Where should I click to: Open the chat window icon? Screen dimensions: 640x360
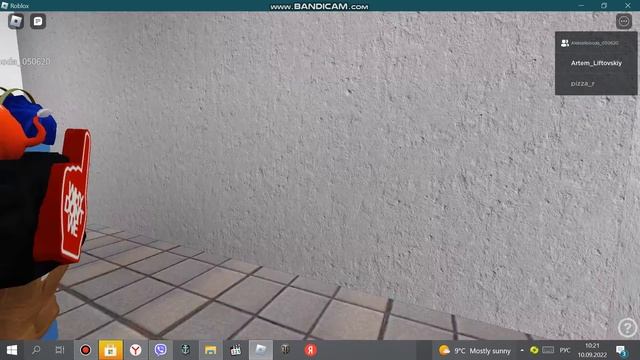coord(38,21)
